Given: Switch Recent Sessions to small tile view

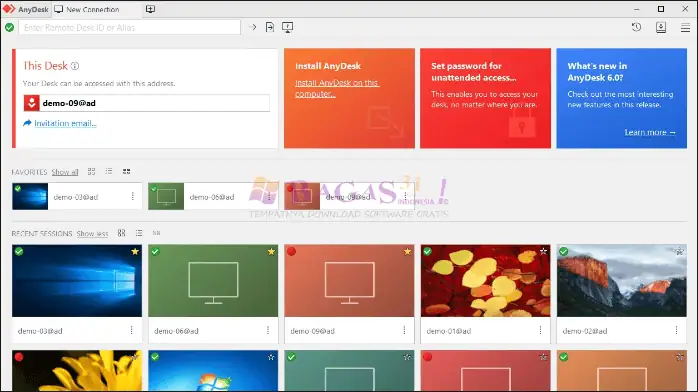Looking at the screenshot, I should click(156, 233).
